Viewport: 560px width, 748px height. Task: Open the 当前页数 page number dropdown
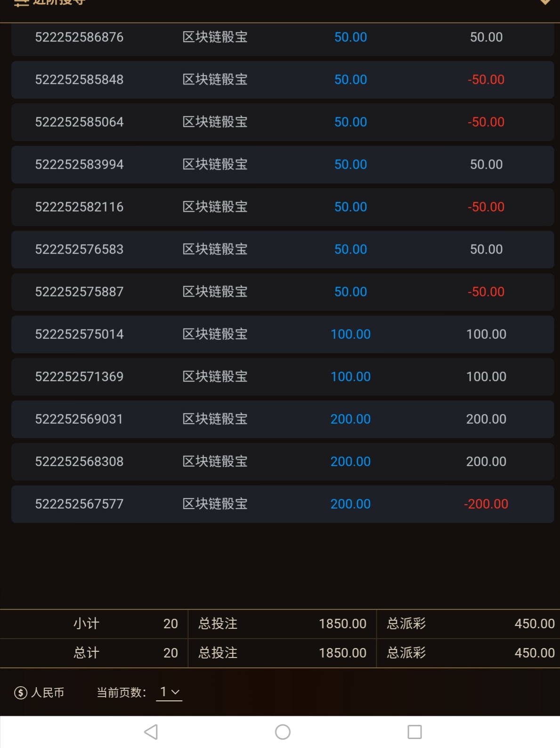169,692
